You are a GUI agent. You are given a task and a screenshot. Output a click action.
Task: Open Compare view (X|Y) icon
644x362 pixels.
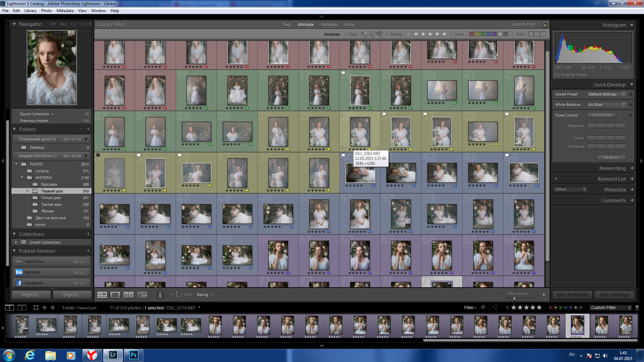pyautogui.click(x=128, y=295)
